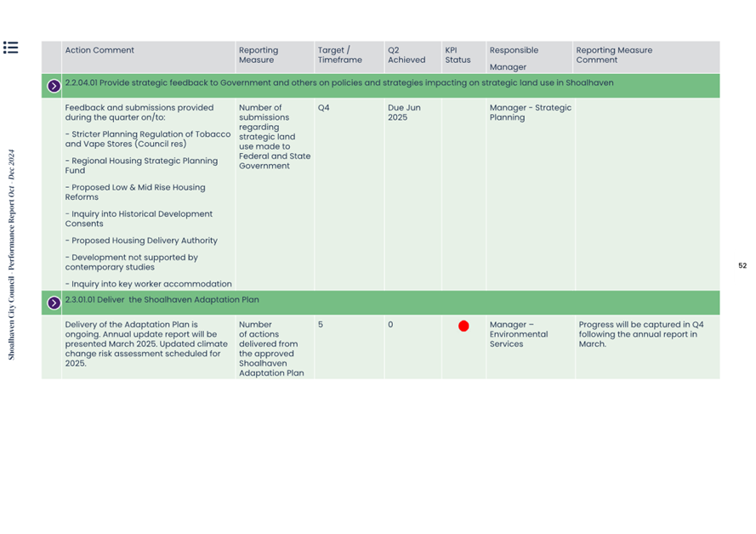Click the red KPI status indicator dot
The image size is (756, 534).
(x=463, y=326)
